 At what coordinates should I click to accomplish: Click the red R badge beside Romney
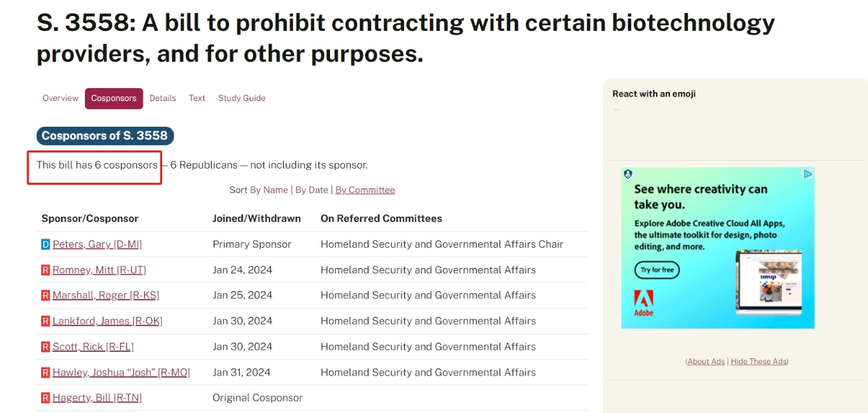coord(45,270)
